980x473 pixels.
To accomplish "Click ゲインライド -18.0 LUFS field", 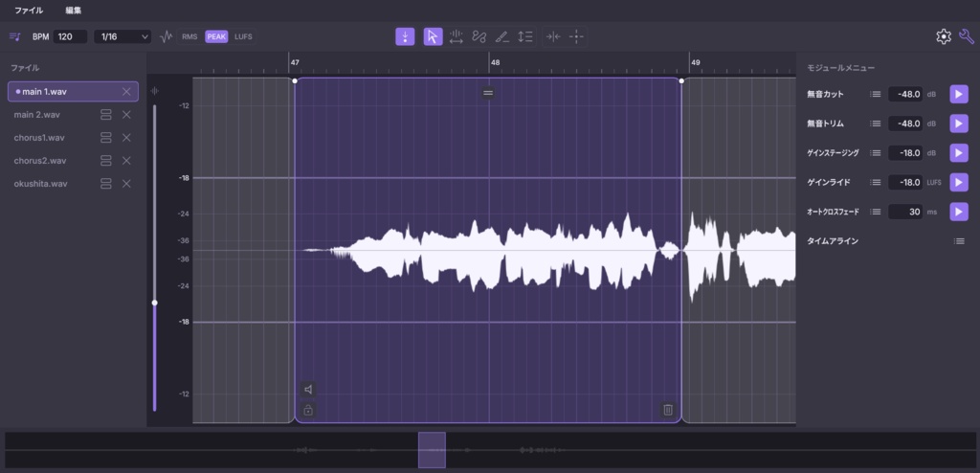I will (x=905, y=182).
